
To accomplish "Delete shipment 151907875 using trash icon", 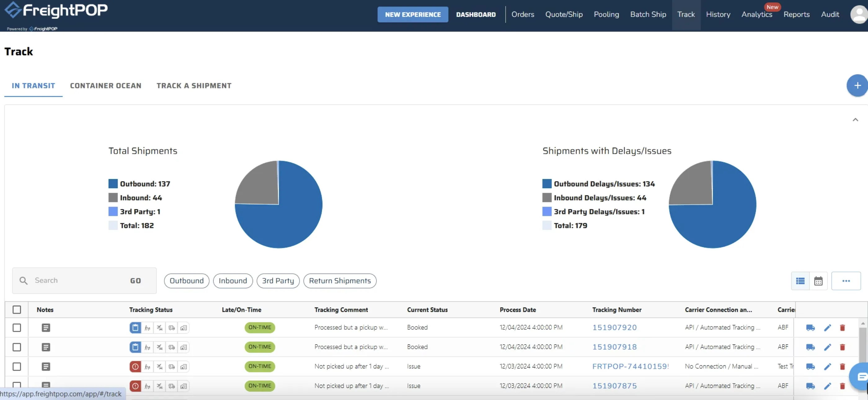I will click(842, 386).
